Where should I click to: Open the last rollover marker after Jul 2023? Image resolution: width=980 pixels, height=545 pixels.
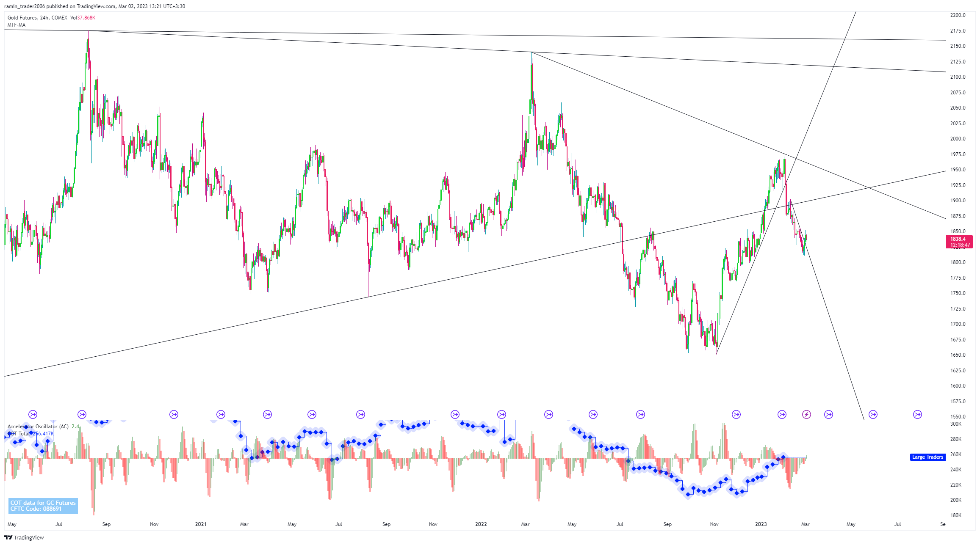click(x=917, y=414)
